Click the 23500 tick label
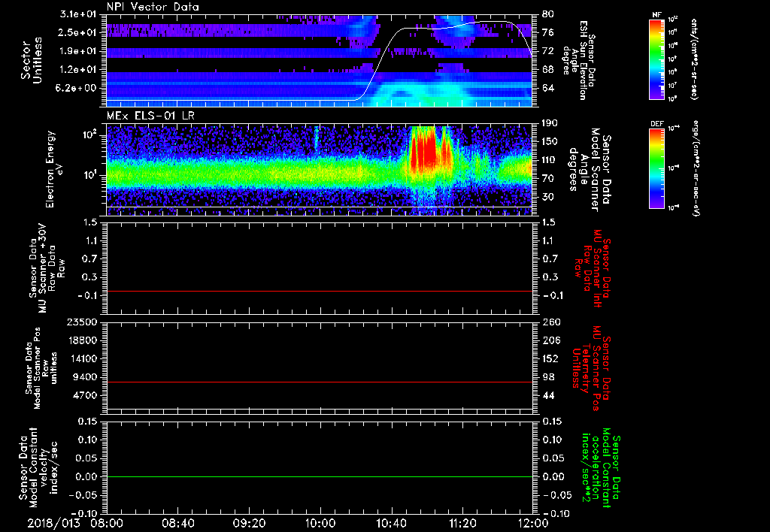Screen dimensions: 770x532 point(83,322)
